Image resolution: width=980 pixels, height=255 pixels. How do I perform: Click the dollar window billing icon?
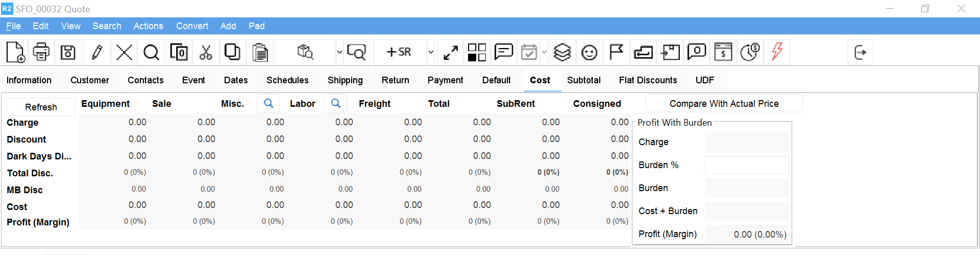(x=723, y=52)
